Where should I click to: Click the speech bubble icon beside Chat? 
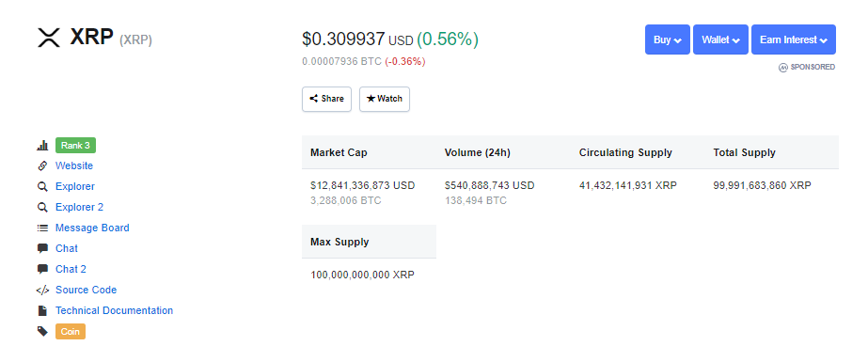[x=42, y=248]
